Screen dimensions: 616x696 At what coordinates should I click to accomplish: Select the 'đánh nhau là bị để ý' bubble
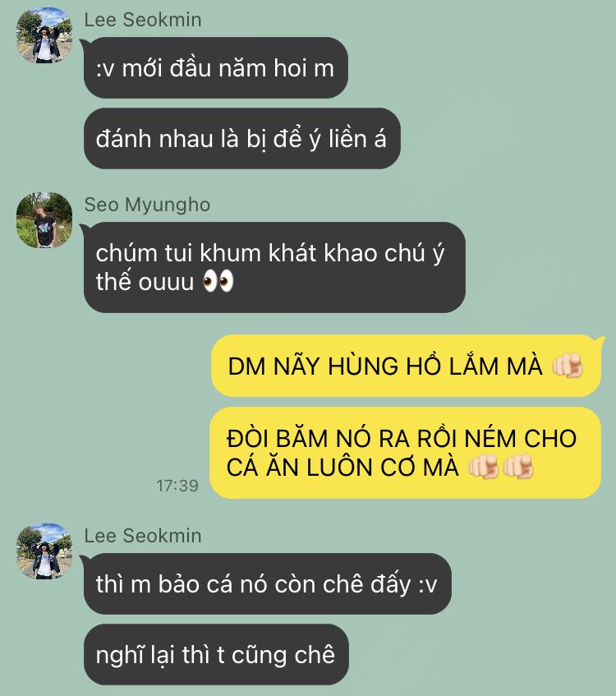coord(241,139)
